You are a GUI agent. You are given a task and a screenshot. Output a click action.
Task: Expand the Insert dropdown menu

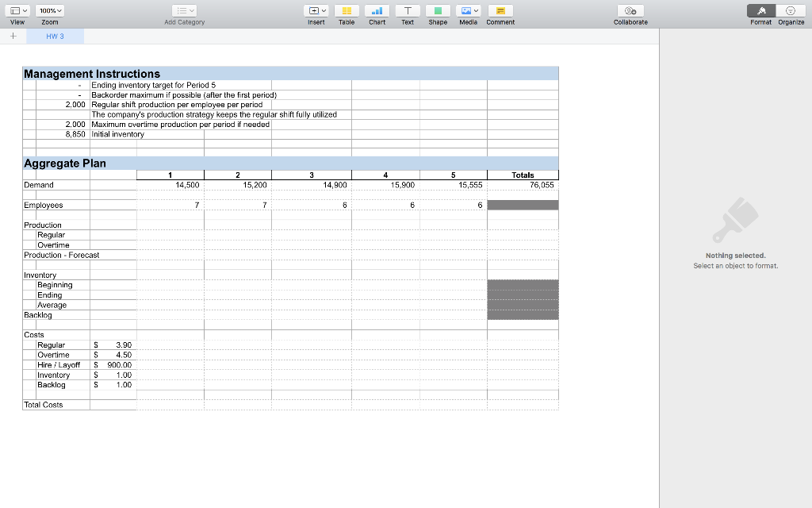coord(316,10)
